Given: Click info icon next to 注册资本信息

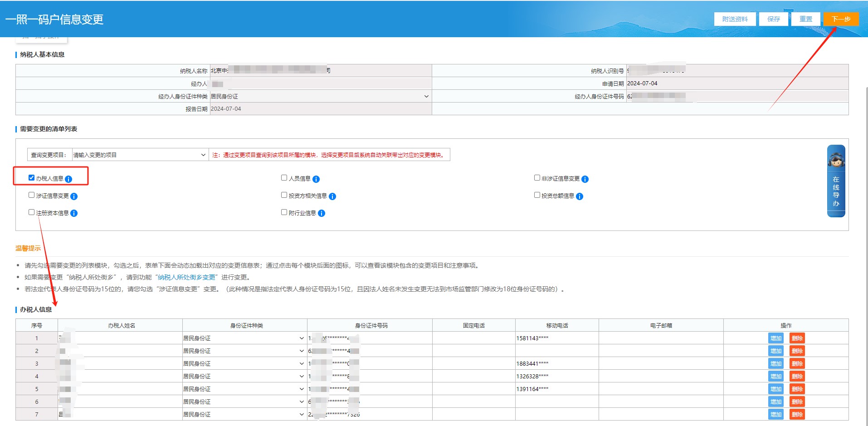Looking at the screenshot, I should pos(74,213).
